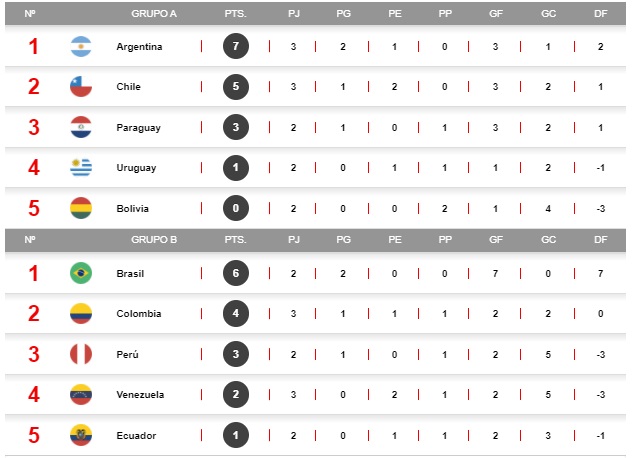
Task: Click Venezuela's 2 points badge
Action: [236, 394]
